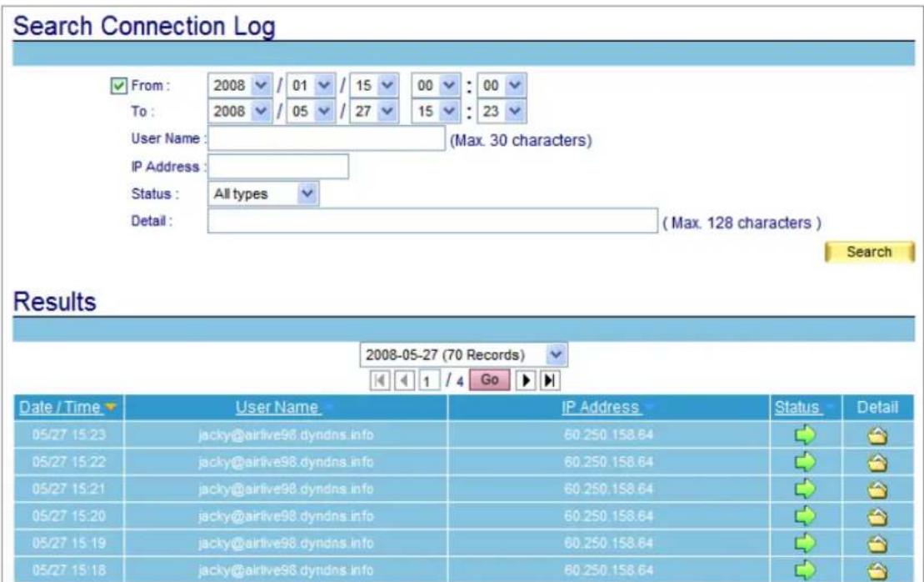924x582 pixels.
Task: Open the detail icon for 05/27 15:23
Action: pos(877,436)
